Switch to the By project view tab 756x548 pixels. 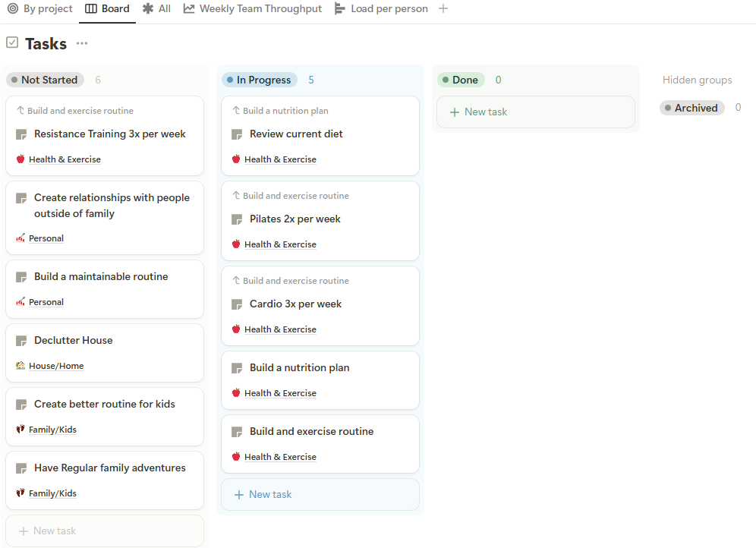(x=40, y=9)
